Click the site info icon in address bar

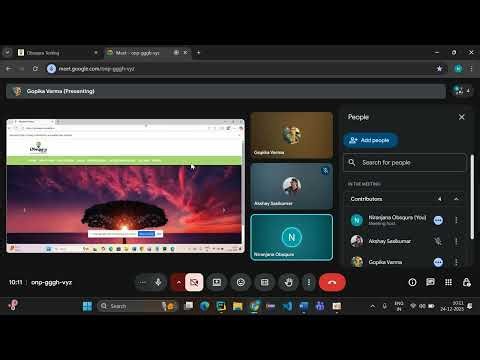(x=51, y=69)
